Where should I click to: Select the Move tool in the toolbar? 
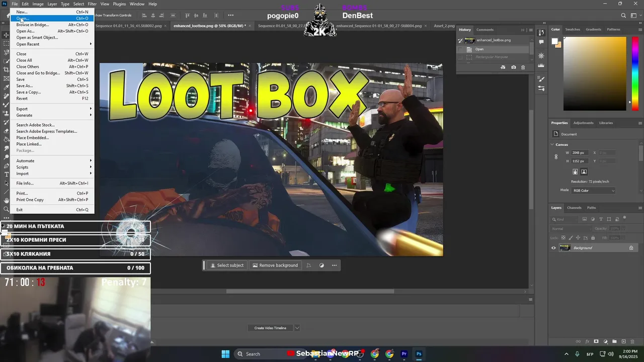6,35
